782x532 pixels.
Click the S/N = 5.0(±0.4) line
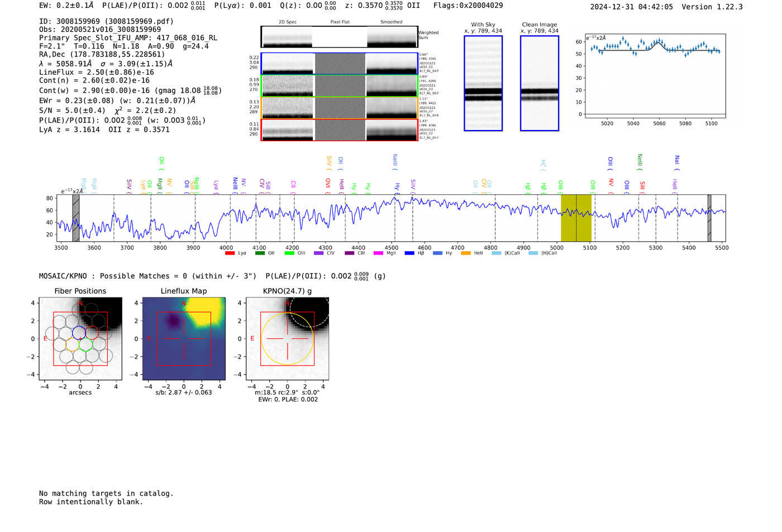[108, 111]
